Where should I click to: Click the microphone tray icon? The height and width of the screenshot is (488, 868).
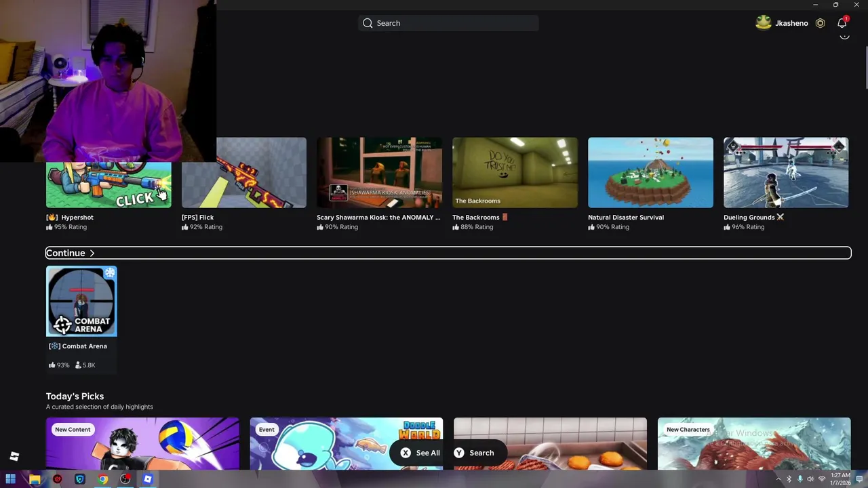pos(800,479)
